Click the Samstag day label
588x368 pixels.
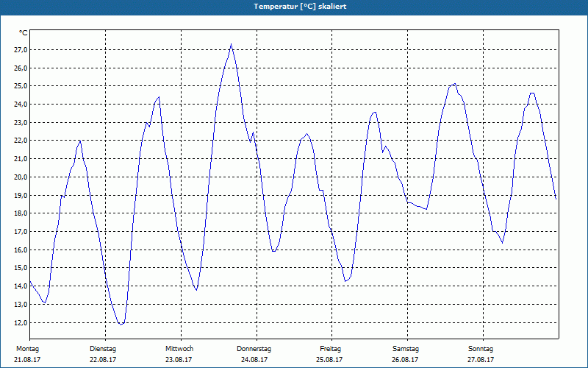pos(406,349)
